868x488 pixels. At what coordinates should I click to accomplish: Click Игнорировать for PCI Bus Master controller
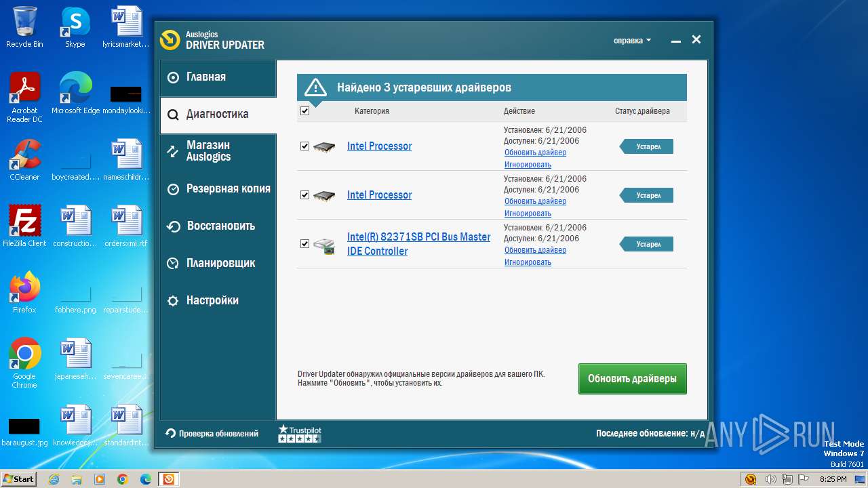point(528,262)
